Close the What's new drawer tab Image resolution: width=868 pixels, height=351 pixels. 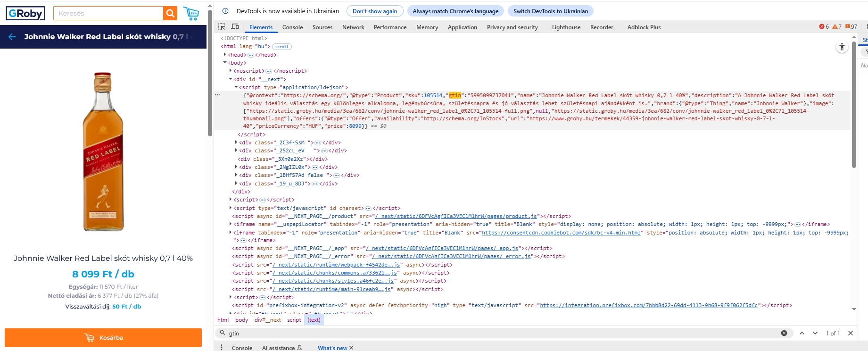tap(351, 348)
